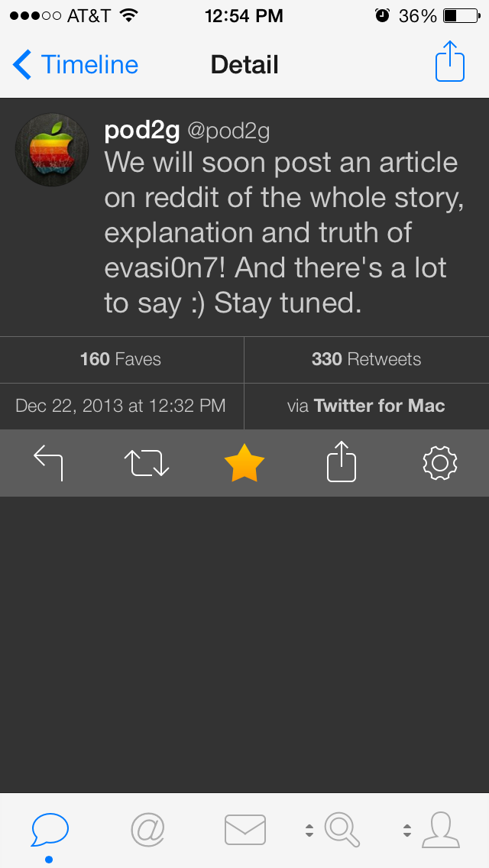Tap the share icon in navigation bar
Viewport: 489px width, 868px height.
(x=450, y=64)
